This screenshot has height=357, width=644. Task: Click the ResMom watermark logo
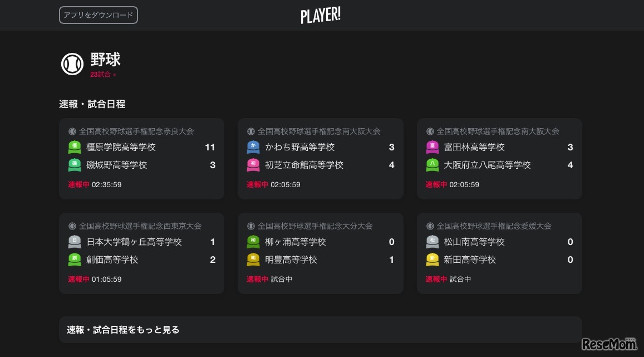coord(609,344)
